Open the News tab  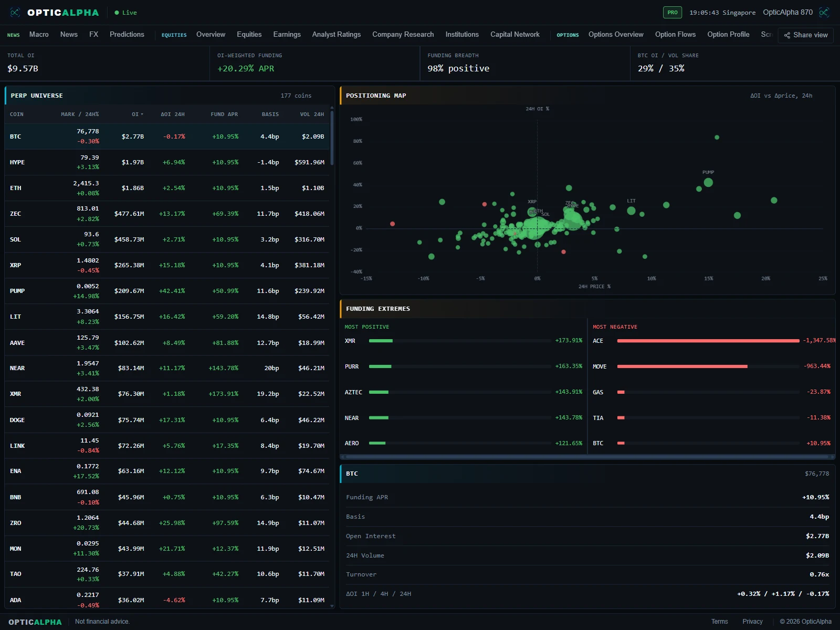tap(69, 35)
